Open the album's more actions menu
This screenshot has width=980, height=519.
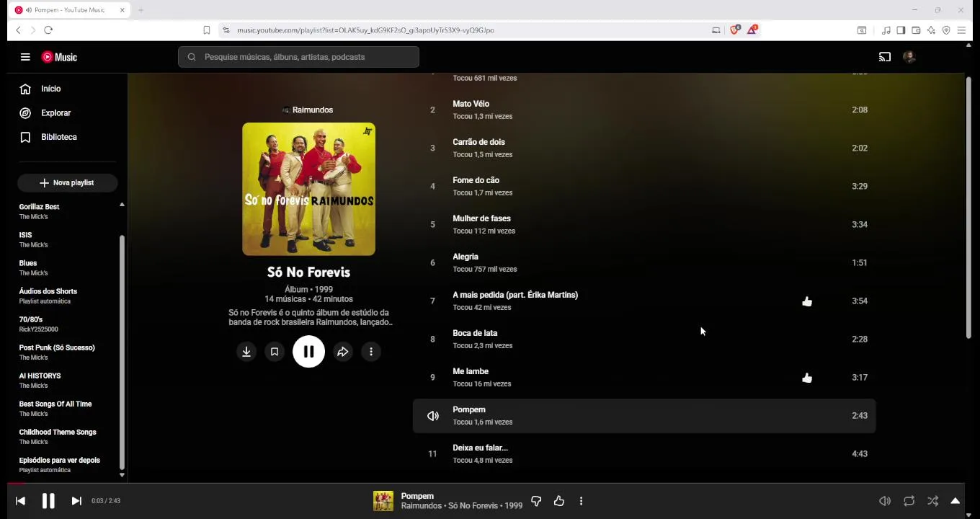point(371,352)
